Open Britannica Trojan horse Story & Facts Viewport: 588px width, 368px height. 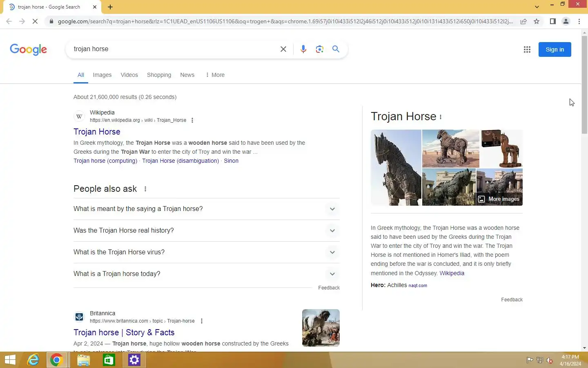pos(124,332)
